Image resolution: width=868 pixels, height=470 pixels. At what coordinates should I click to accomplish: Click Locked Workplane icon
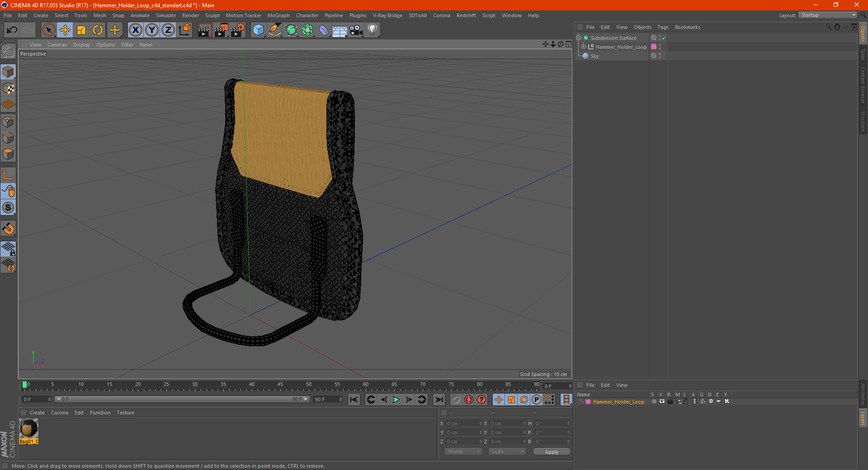8,249
